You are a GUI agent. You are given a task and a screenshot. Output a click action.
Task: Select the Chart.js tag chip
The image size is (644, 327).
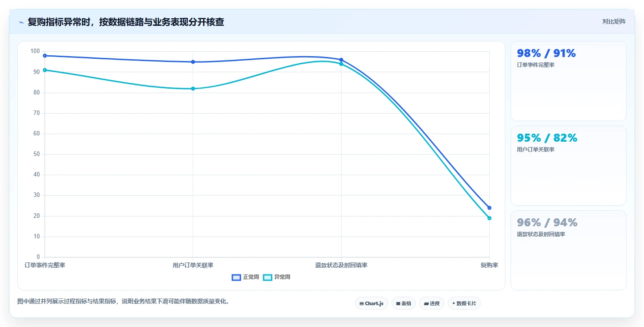click(x=372, y=303)
